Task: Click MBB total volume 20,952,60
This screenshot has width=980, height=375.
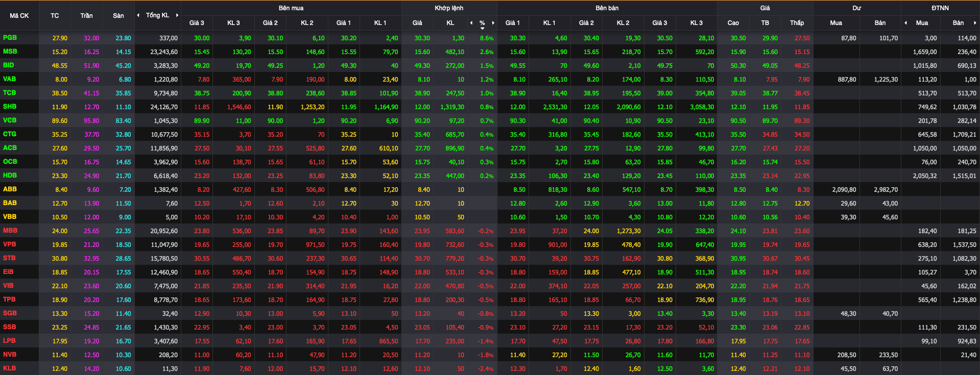Action: pyautogui.click(x=164, y=231)
